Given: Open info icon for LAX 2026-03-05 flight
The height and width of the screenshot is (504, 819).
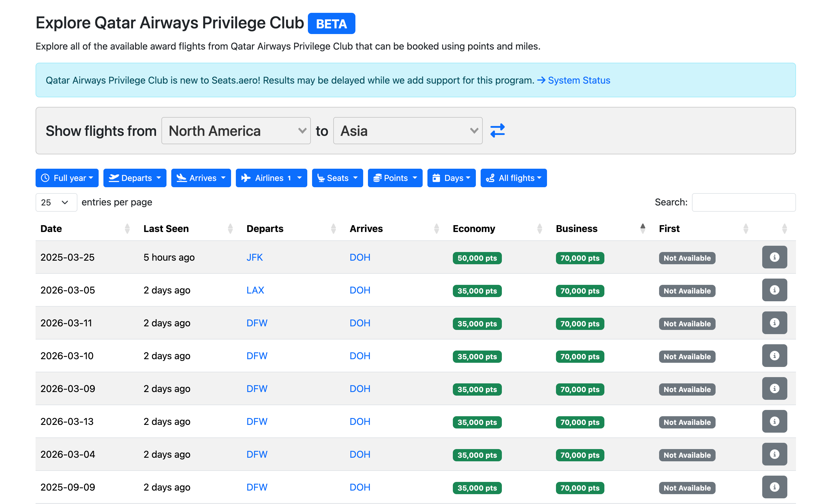Looking at the screenshot, I should [774, 290].
